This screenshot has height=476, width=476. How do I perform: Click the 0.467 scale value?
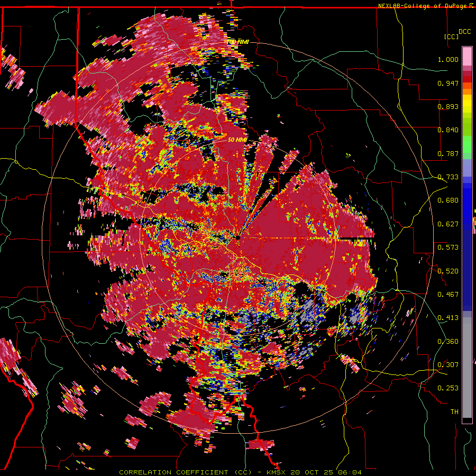448,295
